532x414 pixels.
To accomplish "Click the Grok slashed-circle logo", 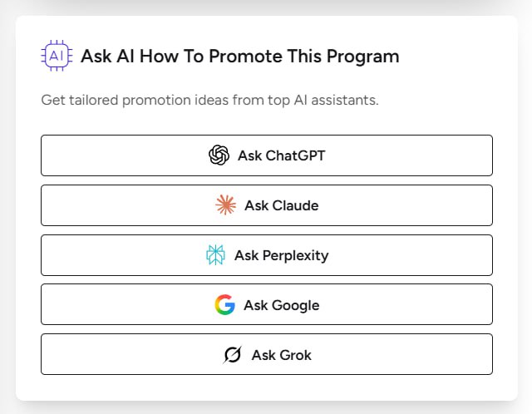I will pos(233,355).
